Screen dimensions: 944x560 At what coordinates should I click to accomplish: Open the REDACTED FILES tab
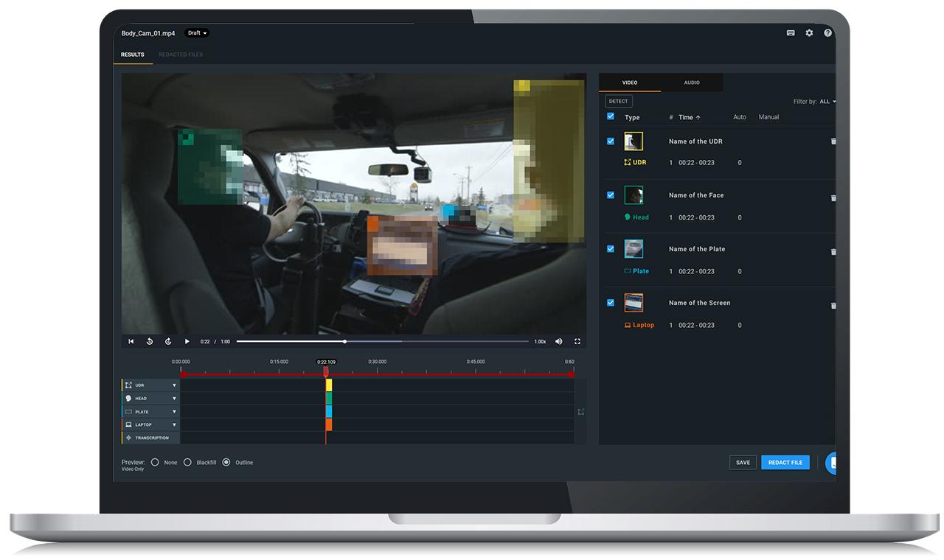click(x=180, y=54)
